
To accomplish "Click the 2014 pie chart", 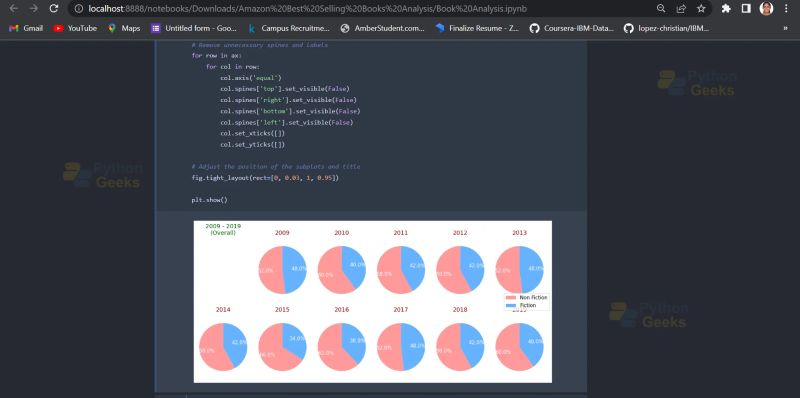I will pos(223,347).
